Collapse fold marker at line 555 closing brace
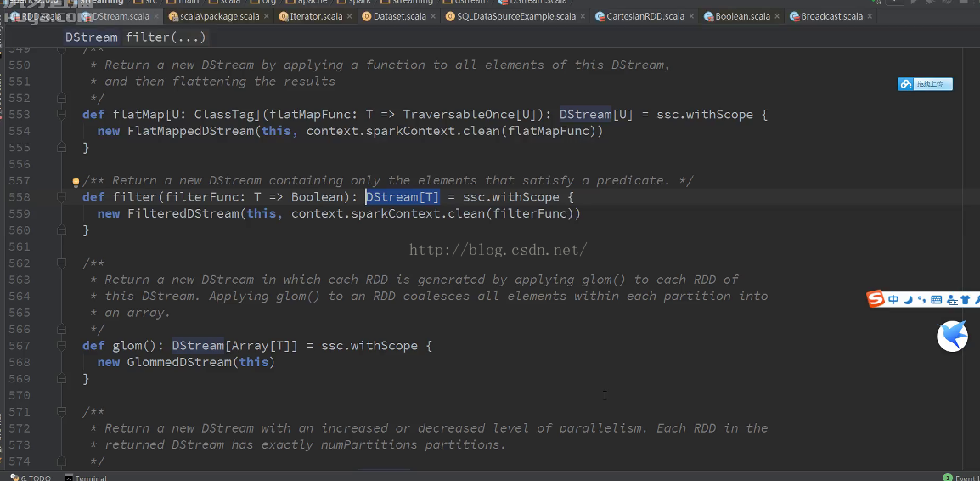980x481 pixels. coord(61,148)
